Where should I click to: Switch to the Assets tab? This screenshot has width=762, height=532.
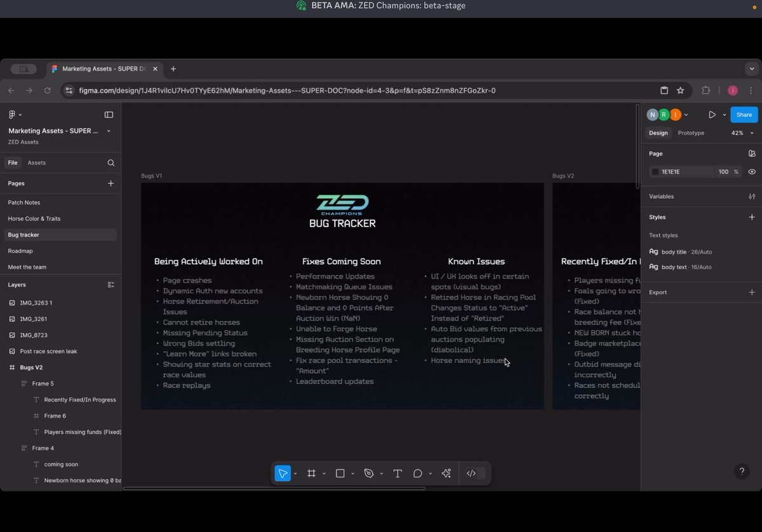[36, 163]
